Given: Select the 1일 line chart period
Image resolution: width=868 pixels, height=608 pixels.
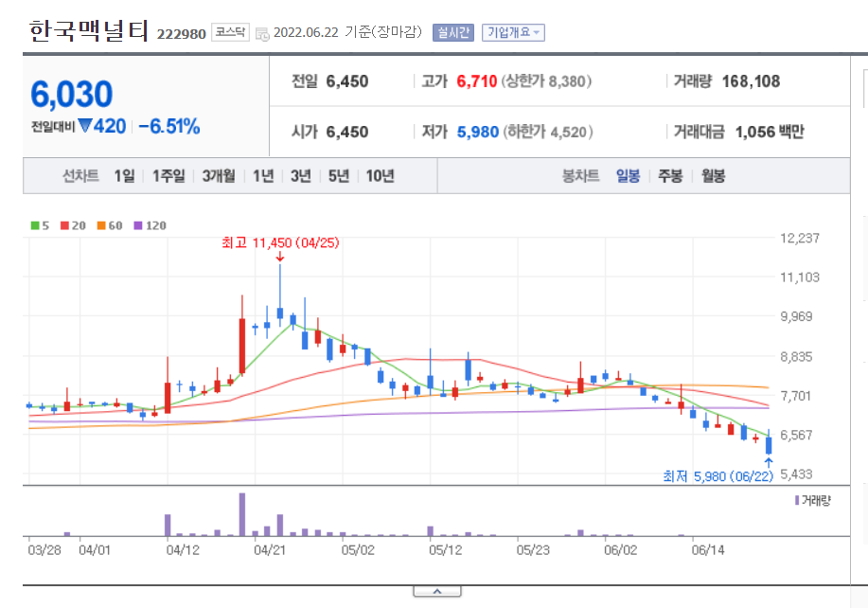Looking at the screenshot, I should point(125,176).
